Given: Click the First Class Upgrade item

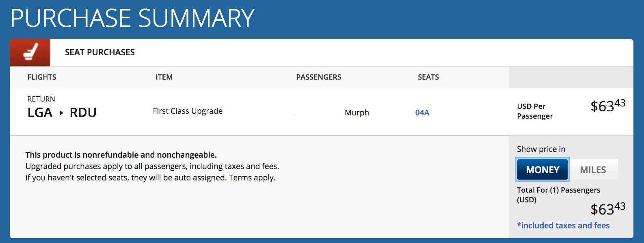Looking at the screenshot, I should click(188, 111).
